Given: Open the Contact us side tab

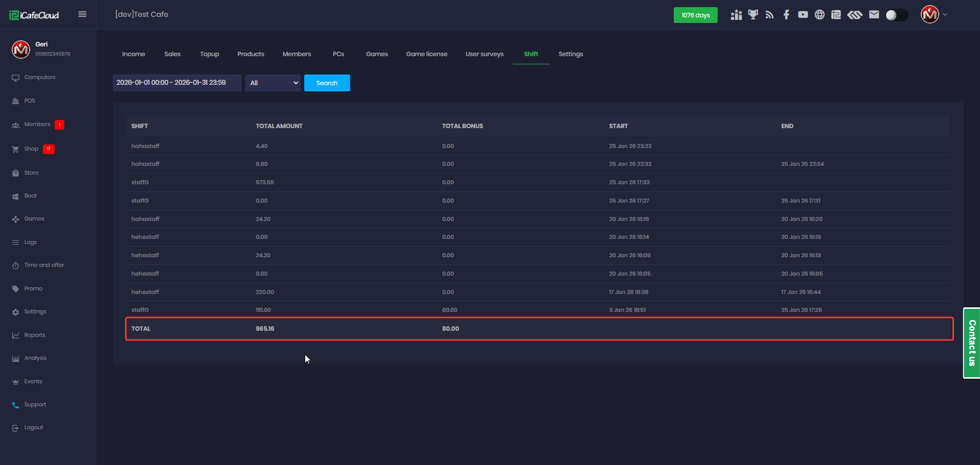Looking at the screenshot, I should [x=971, y=342].
